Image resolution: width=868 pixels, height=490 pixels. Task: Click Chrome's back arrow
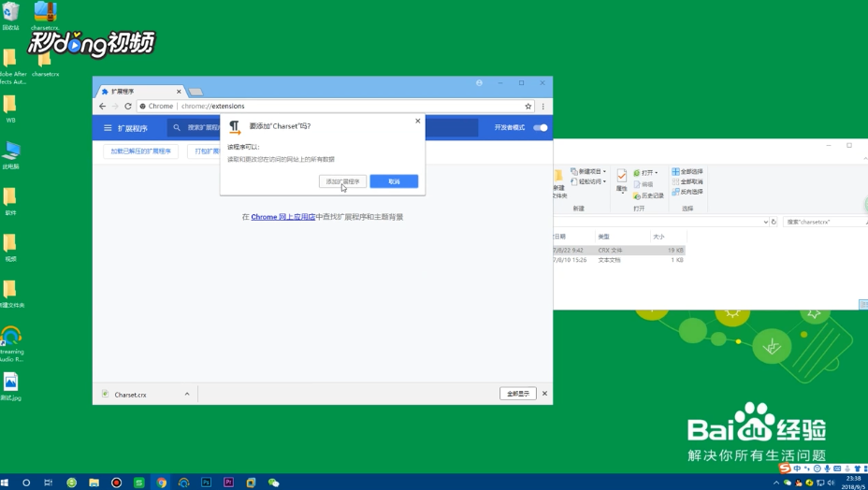[x=102, y=107]
